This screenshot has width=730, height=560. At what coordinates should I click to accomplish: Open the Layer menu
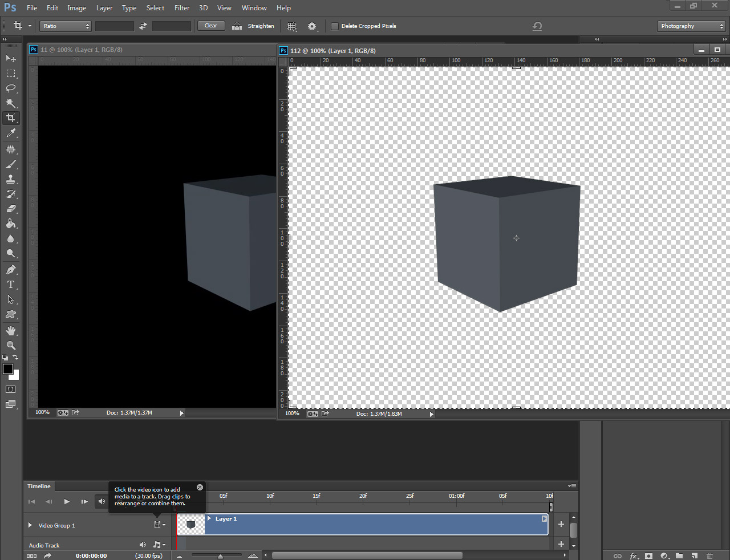104,8
